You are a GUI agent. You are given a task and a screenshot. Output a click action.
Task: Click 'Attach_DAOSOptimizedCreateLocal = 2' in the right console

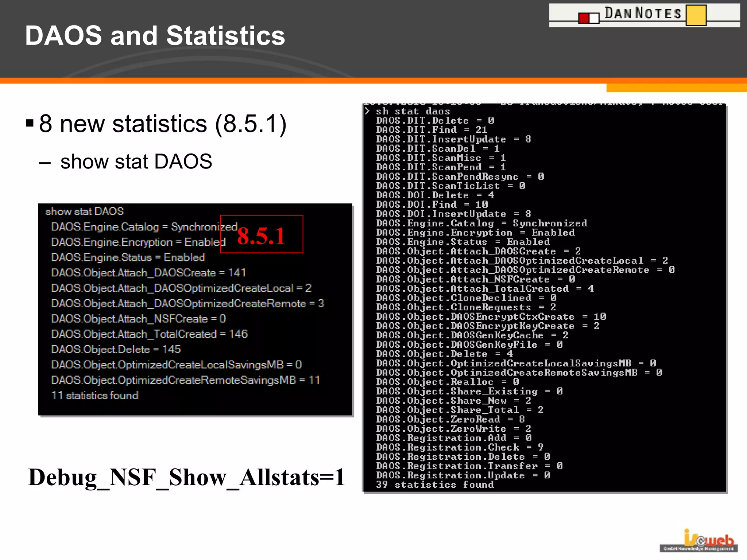tap(560, 261)
